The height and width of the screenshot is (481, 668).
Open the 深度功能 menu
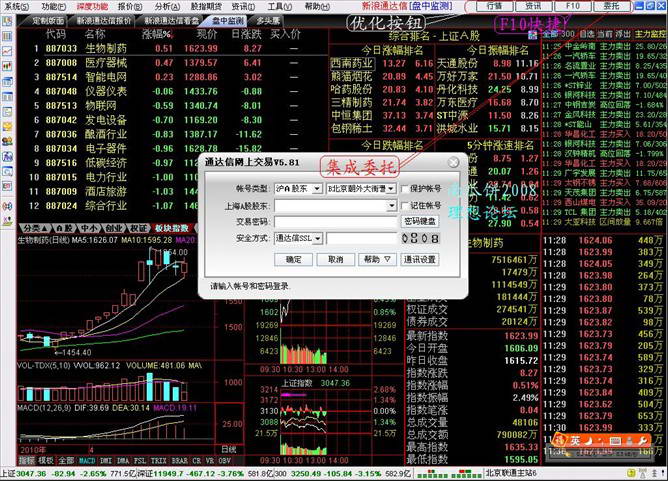(92, 6)
